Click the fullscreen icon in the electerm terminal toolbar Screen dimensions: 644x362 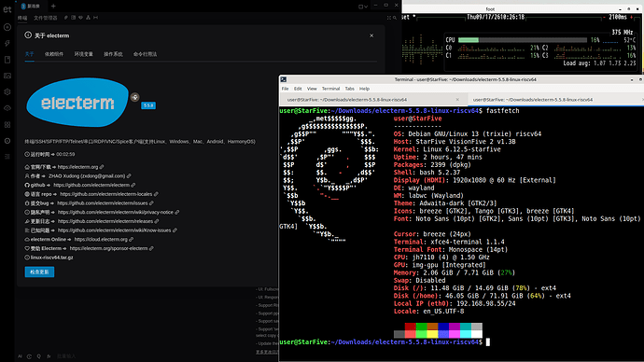[x=388, y=18]
